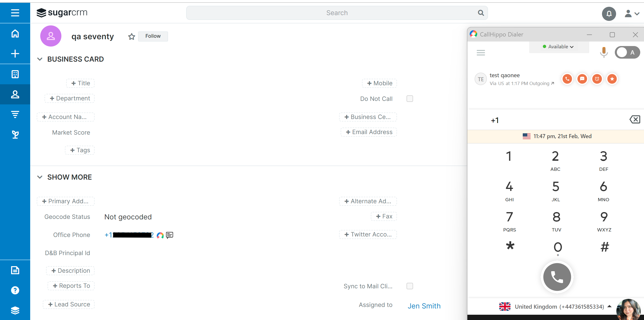Open Help question mark icon

(x=15, y=290)
